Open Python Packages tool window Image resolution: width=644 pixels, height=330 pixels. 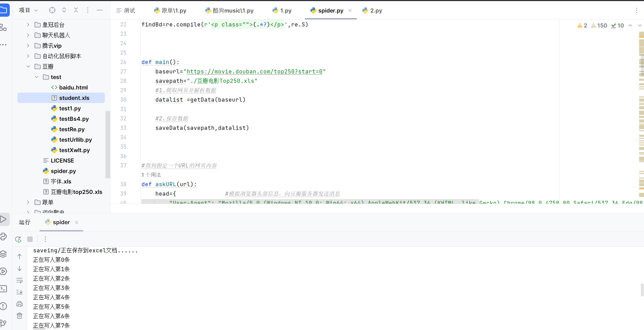(x=3, y=237)
